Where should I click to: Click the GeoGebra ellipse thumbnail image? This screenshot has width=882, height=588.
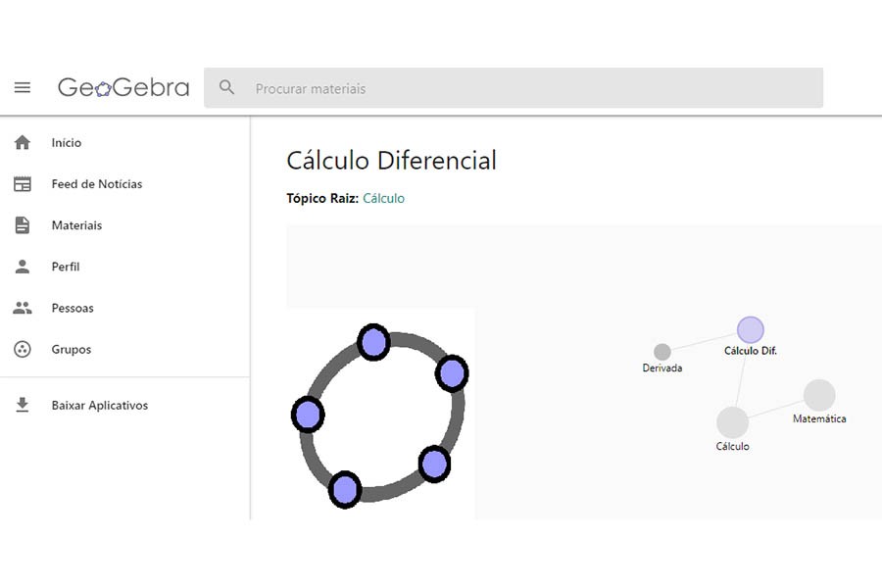[x=381, y=415]
